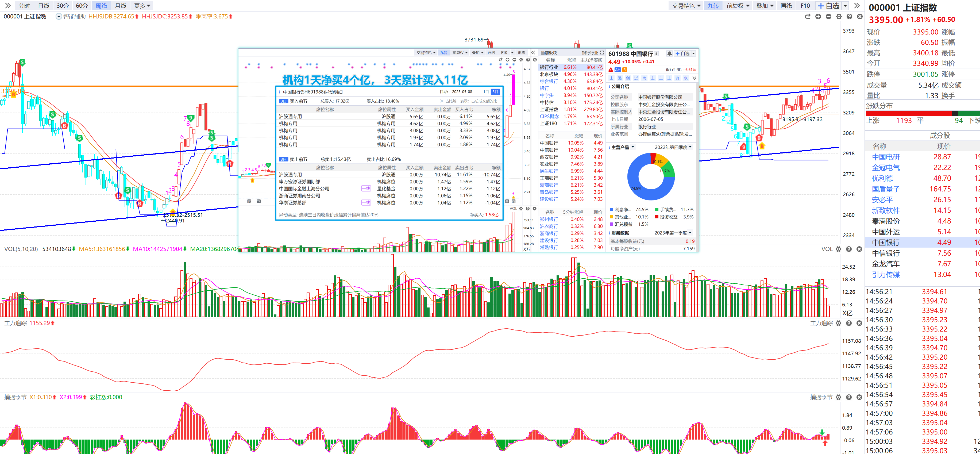Open 更多 periods dropdown
Viewport: 980px width, 454px height.
[x=142, y=6]
